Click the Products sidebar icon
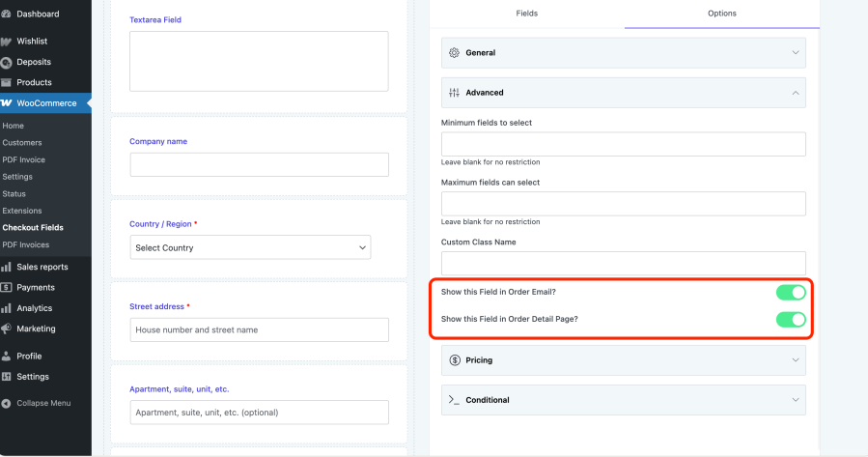The width and height of the screenshot is (868, 457). [x=7, y=82]
